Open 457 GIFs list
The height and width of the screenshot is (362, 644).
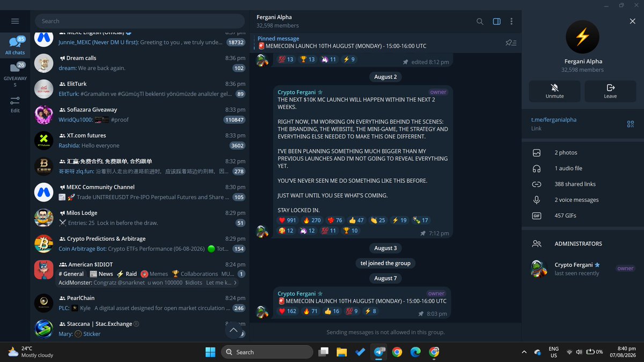(583, 216)
